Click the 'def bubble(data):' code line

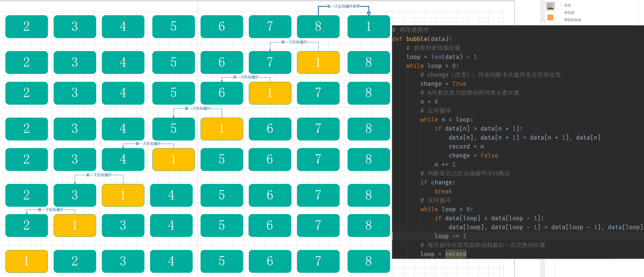coord(422,39)
